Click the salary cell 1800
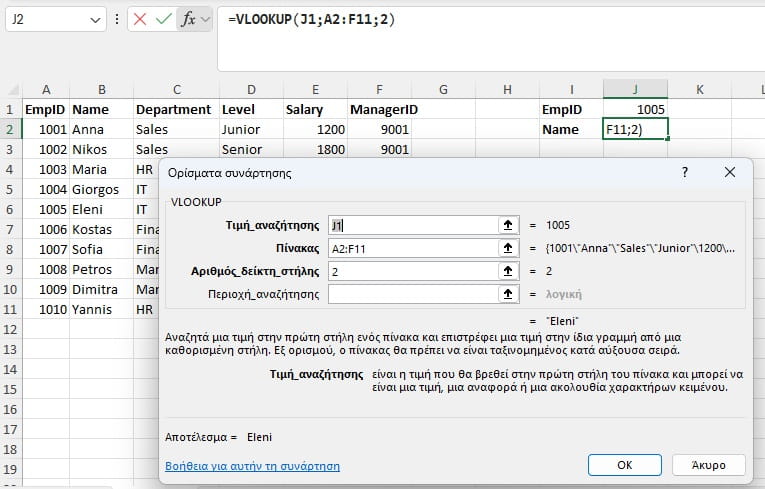 point(315,149)
